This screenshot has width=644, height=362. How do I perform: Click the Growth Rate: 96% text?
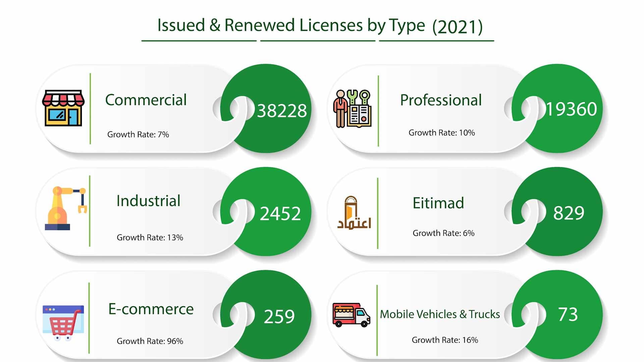pyautogui.click(x=150, y=341)
